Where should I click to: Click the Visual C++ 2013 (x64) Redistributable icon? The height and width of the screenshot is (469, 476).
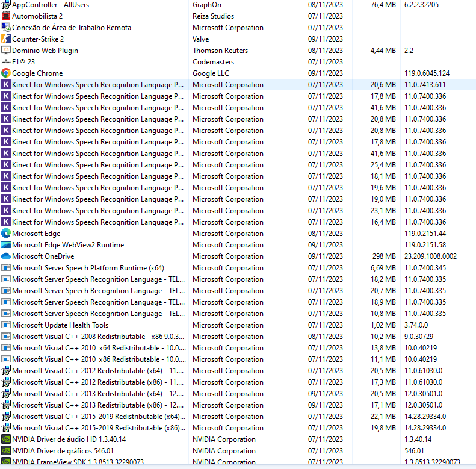6,393
